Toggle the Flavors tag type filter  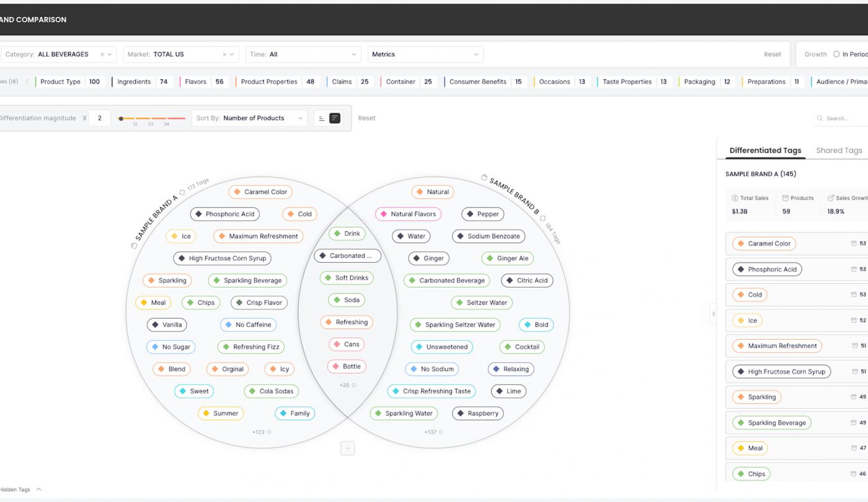[204, 82]
